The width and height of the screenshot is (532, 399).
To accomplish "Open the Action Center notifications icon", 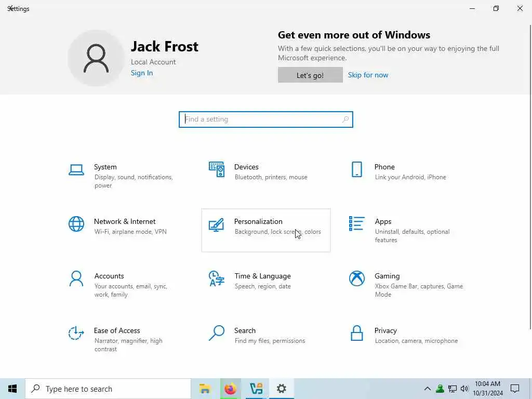I will pos(515,389).
